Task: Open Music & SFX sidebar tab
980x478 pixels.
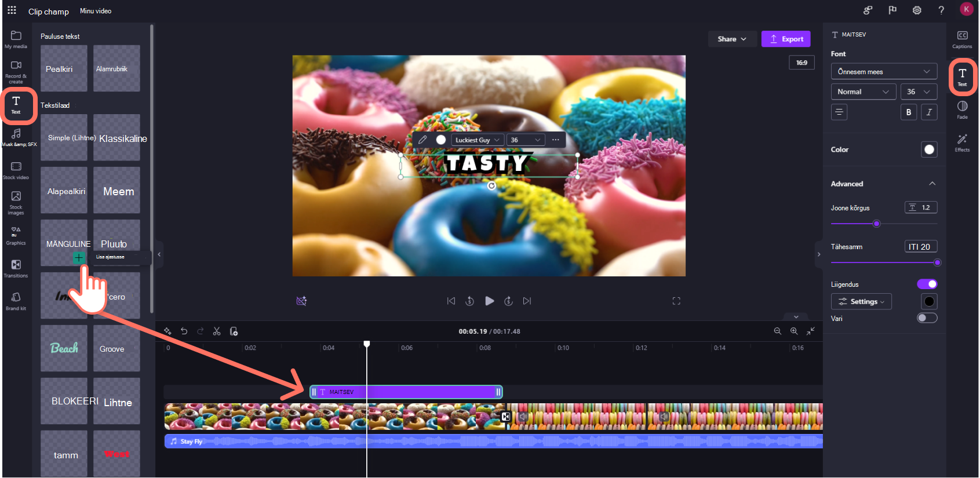Action: click(x=18, y=138)
